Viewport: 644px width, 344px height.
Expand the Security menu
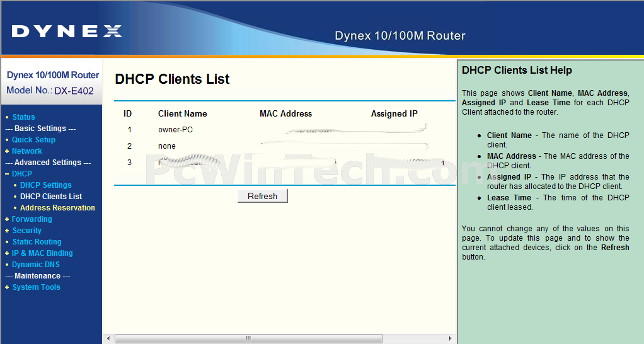point(26,231)
